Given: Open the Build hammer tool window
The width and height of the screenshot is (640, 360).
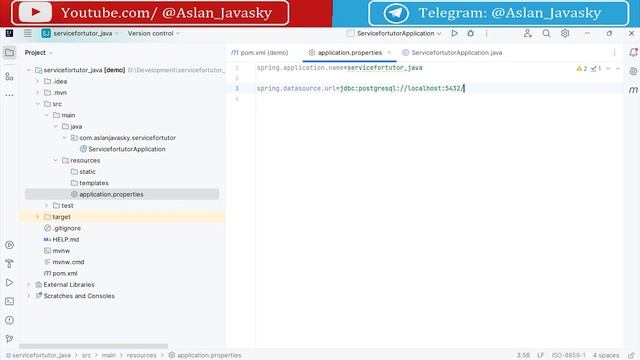Looking at the screenshot, I should pyautogui.click(x=9, y=264).
